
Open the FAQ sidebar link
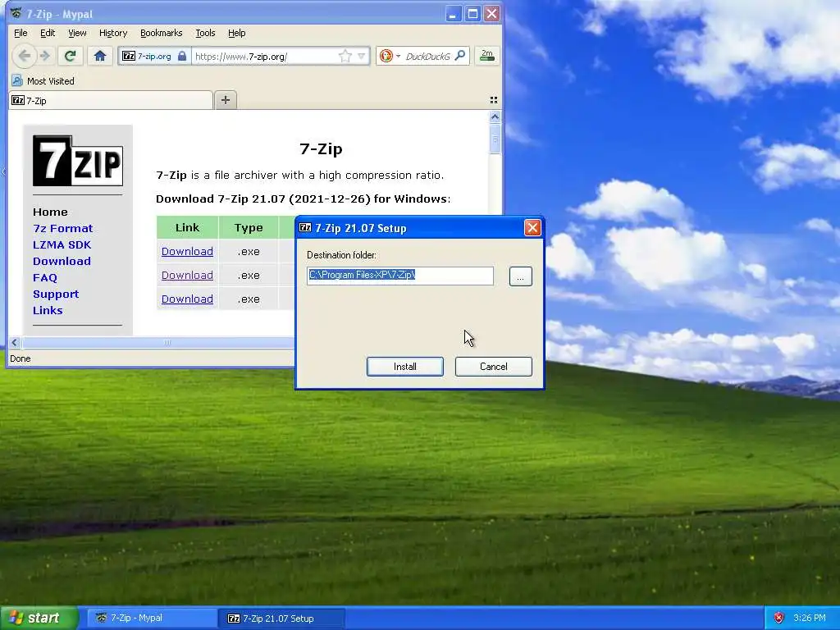(x=45, y=277)
